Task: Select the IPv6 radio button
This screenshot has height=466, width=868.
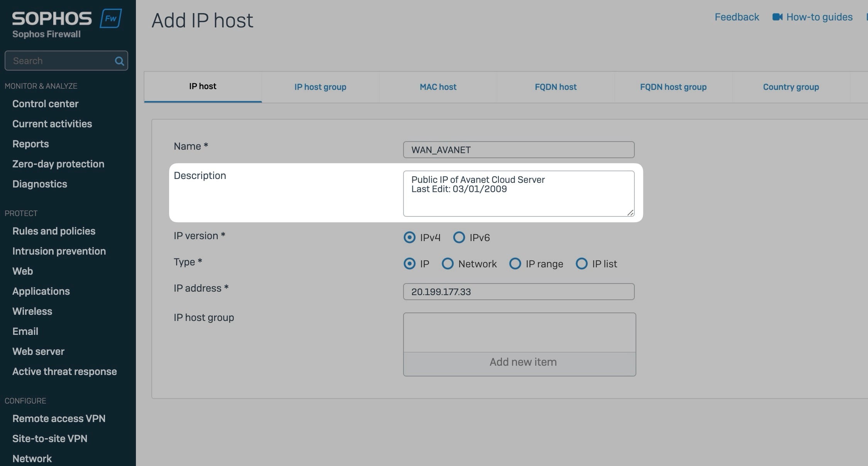Action: pyautogui.click(x=459, y=237)
